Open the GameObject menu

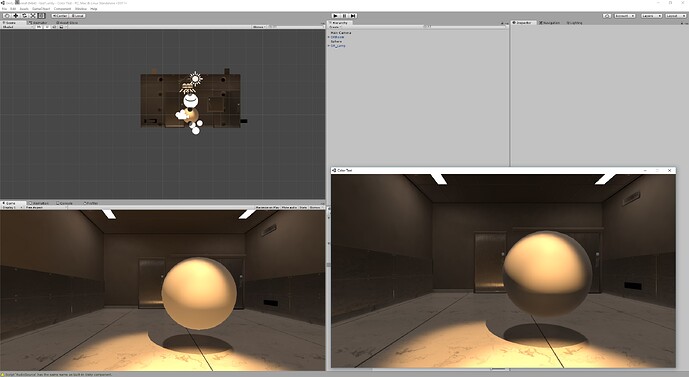(41, 9)
